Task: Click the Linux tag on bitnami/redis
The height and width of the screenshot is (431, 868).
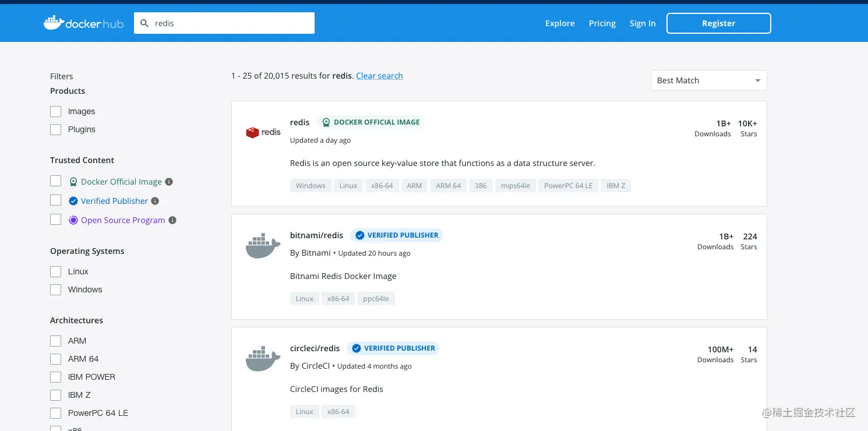Action: coord(305,299)
